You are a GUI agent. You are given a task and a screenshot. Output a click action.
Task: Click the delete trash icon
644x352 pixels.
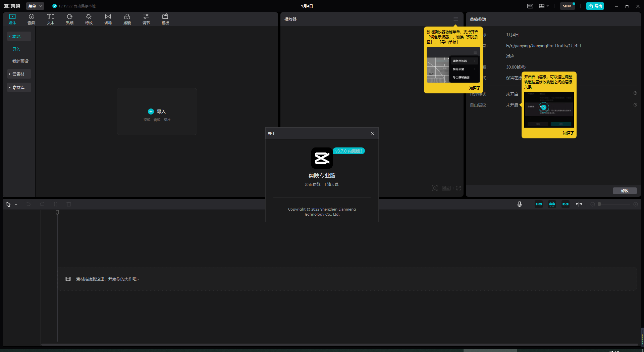click(x=69, y=204)
